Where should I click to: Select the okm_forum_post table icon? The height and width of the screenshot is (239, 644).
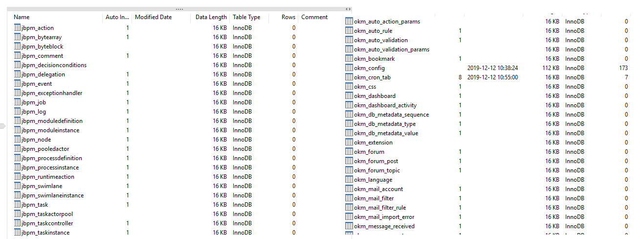(349, 161)
